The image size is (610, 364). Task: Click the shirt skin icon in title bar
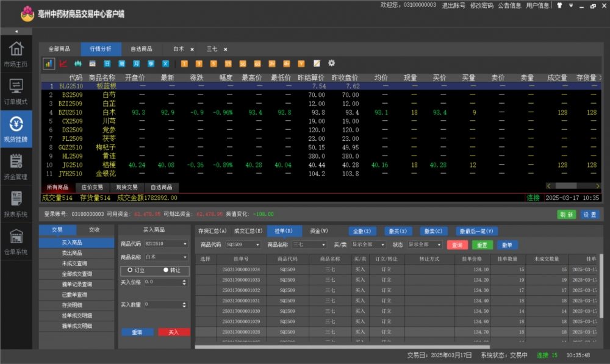[559, 5]
